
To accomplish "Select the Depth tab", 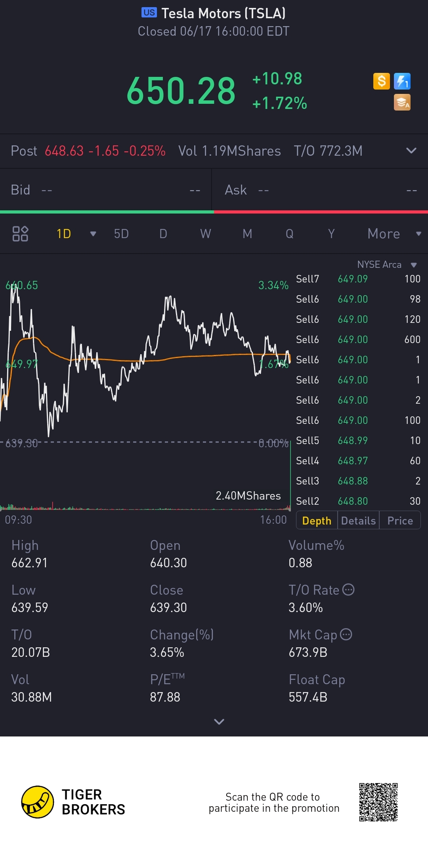I will pos(317,521).
